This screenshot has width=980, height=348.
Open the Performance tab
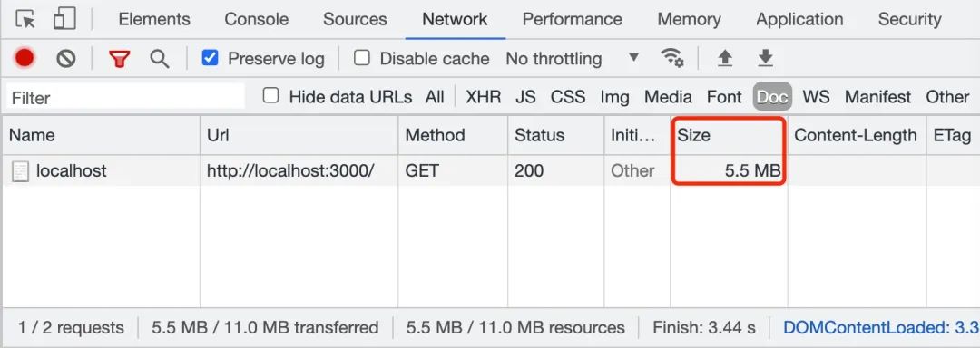click(x=572, y=19)
